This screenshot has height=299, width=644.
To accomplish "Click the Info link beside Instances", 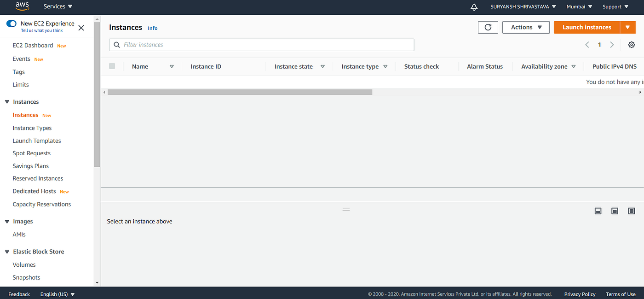I will [153, 28].
